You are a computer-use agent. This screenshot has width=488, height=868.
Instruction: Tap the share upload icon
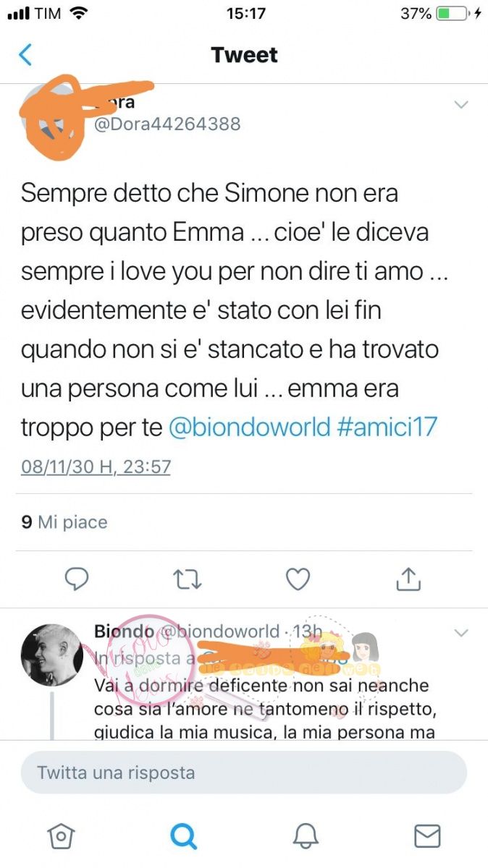(x=408, y=578)
